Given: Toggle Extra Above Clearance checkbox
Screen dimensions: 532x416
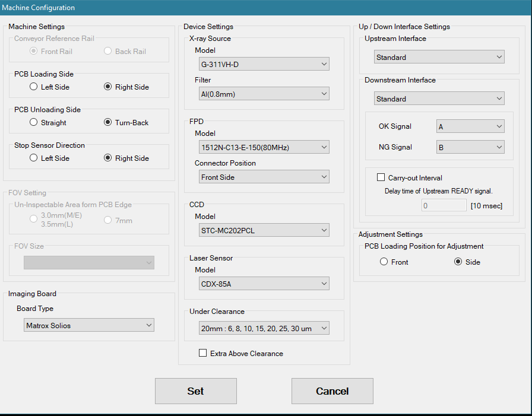Looking at the screenshot, I should point(202,353).
